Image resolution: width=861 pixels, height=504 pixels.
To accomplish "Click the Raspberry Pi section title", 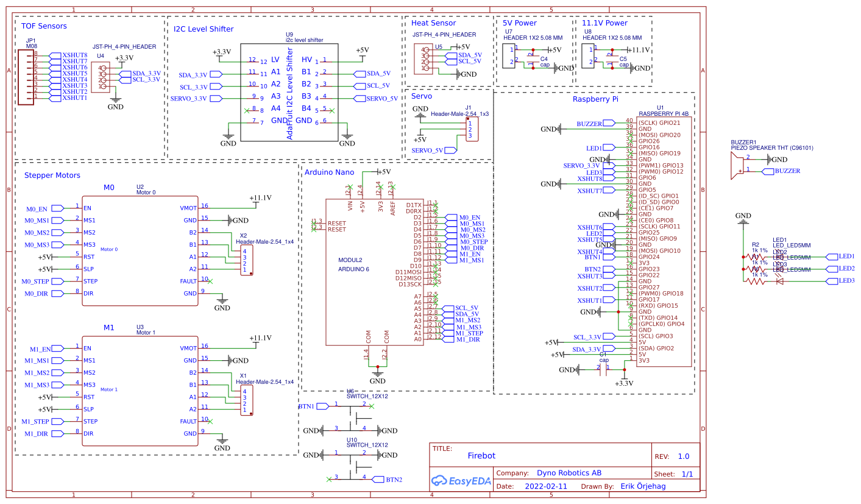I will click(595, 99).
